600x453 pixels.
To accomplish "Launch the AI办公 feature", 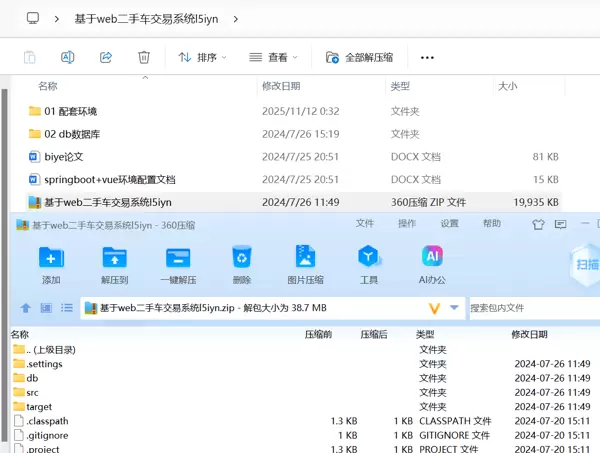I will coord(432,258).
